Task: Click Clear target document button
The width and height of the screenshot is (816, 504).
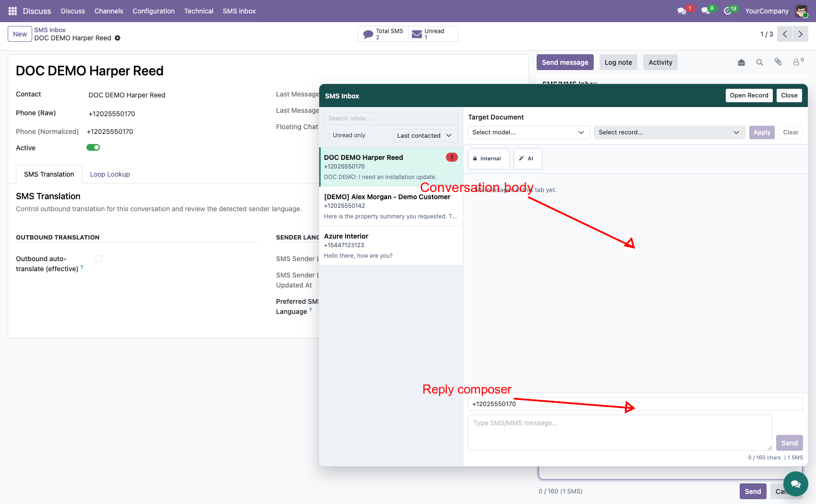Action: tap(791, 132)
